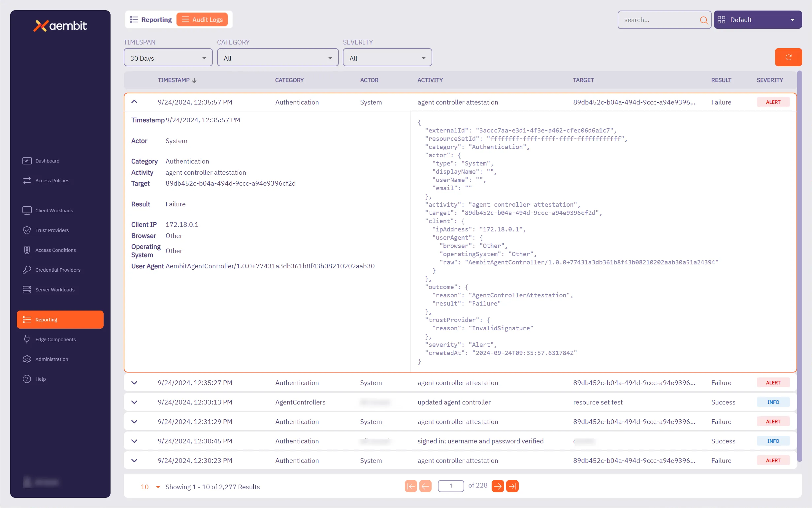Open the Help section

tap(40, 379)
